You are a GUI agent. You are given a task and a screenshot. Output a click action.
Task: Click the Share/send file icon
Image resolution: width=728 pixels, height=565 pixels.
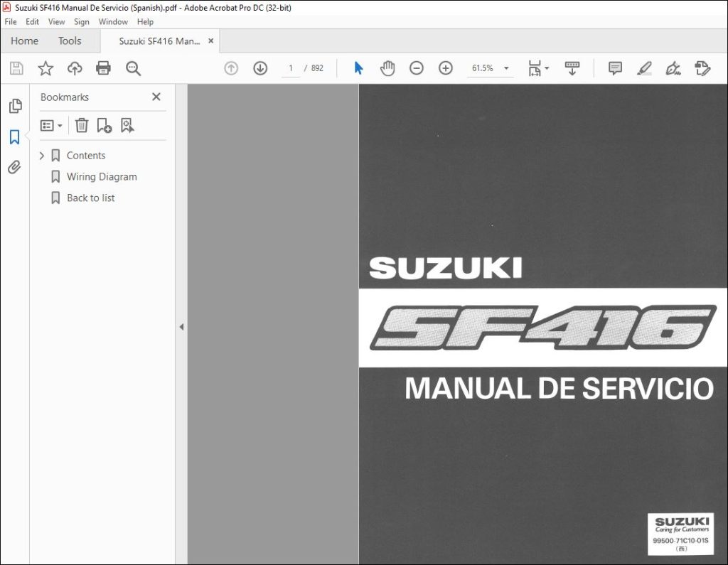coord(702,68)
